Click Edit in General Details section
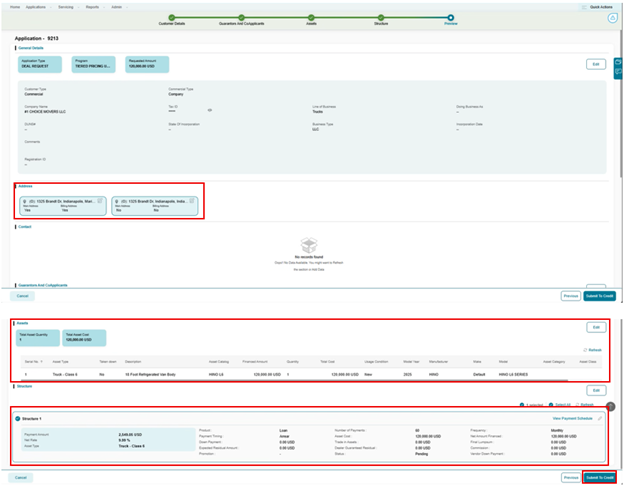 (x=595, y=64)
